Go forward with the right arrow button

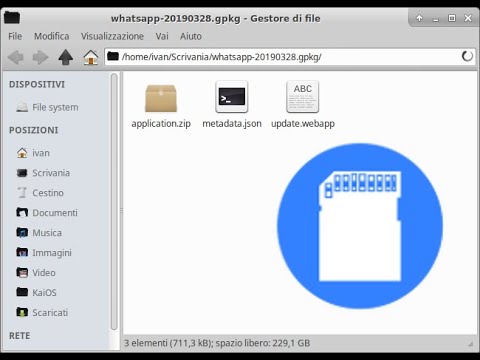41,57
